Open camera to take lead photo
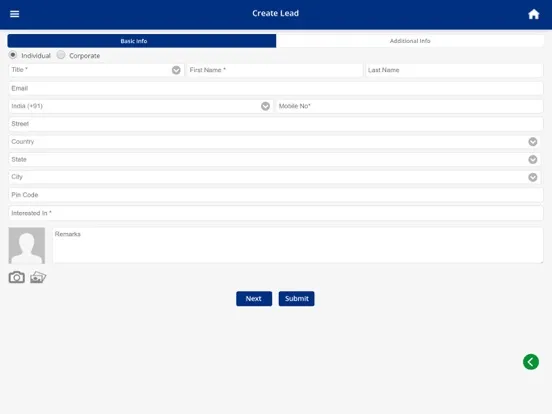The height and width of the screenshot is (414, 552). point(17,277)
